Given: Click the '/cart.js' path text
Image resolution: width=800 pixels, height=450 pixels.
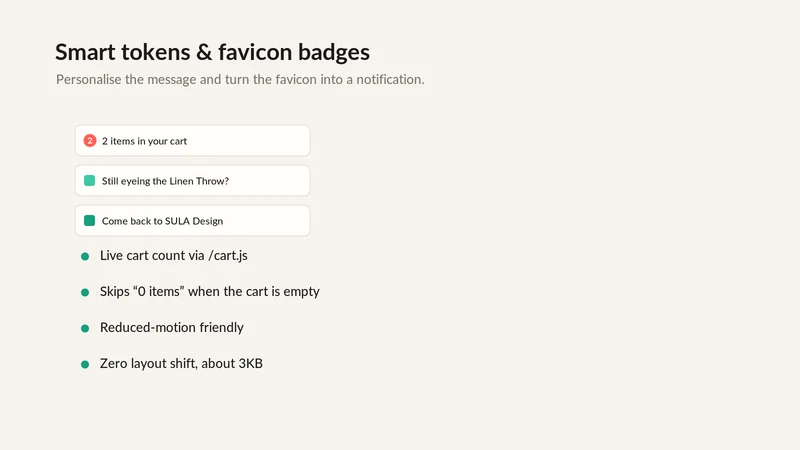Looking at the screenshot, I should [228, 256].
